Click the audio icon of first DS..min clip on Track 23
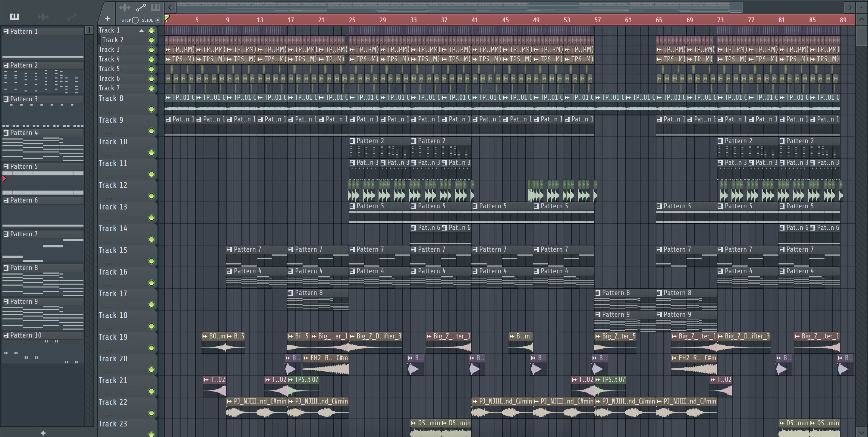 pos(414,423)
